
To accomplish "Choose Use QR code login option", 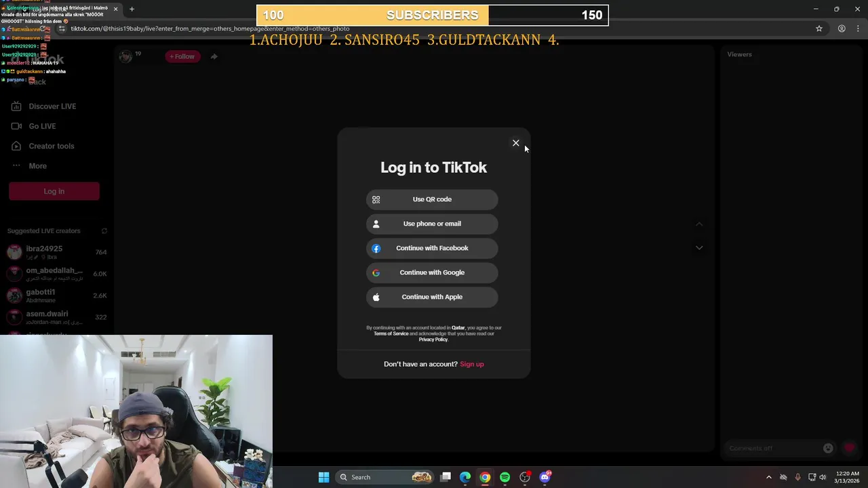I will pos(432,199).
